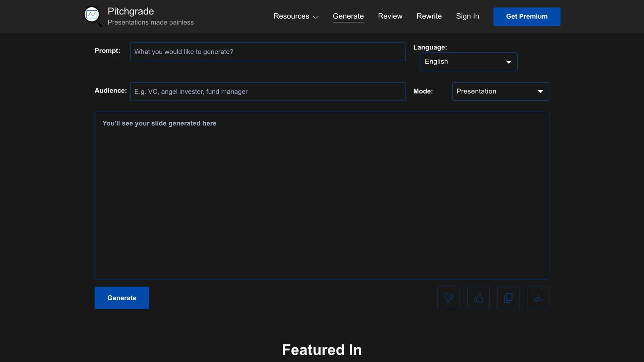This screenshot has height=362, width=644.
Task: Click the slide output area
Action: 322,195
